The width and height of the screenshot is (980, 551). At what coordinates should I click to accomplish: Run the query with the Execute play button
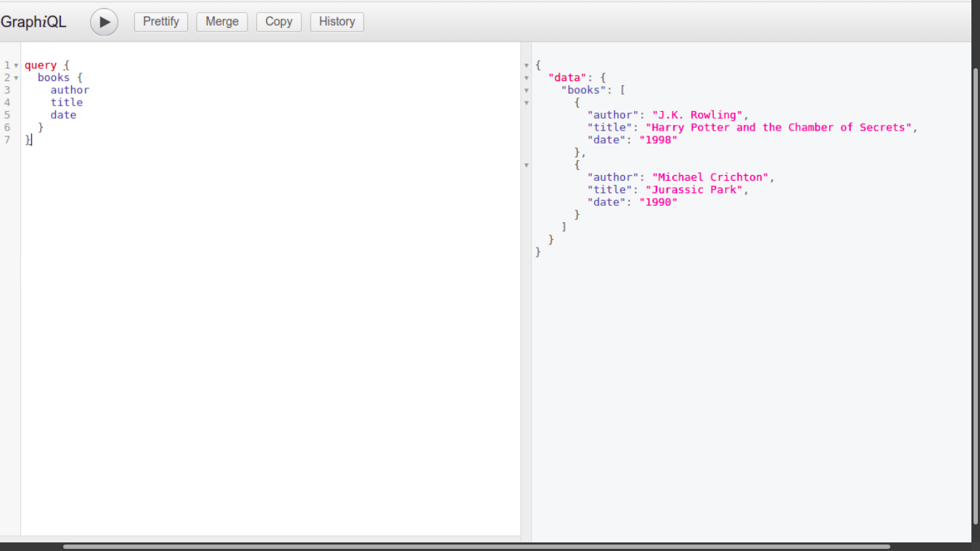pyautogui.click(x=104, y=22)
